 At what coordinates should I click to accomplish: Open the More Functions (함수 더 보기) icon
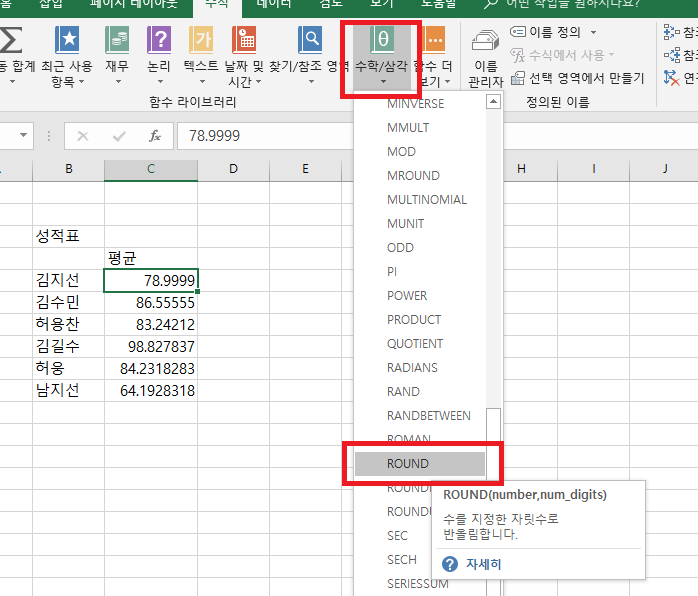tap(433, 40)
